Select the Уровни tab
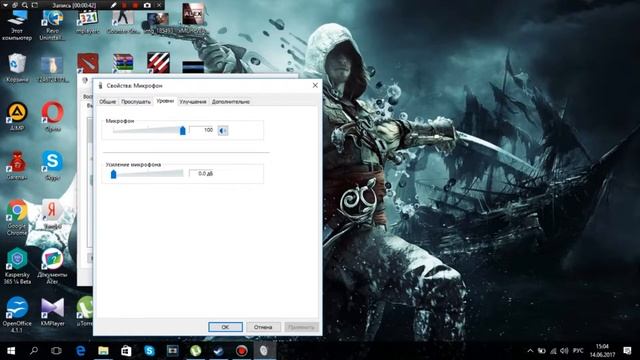This screenshot has height=360, width=640. click(165, 101)
